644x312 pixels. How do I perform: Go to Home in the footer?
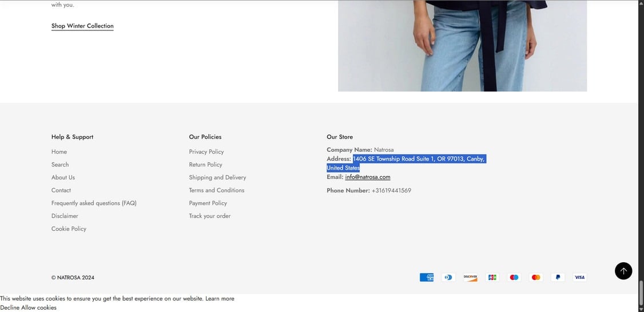click(x=59, y=152)
